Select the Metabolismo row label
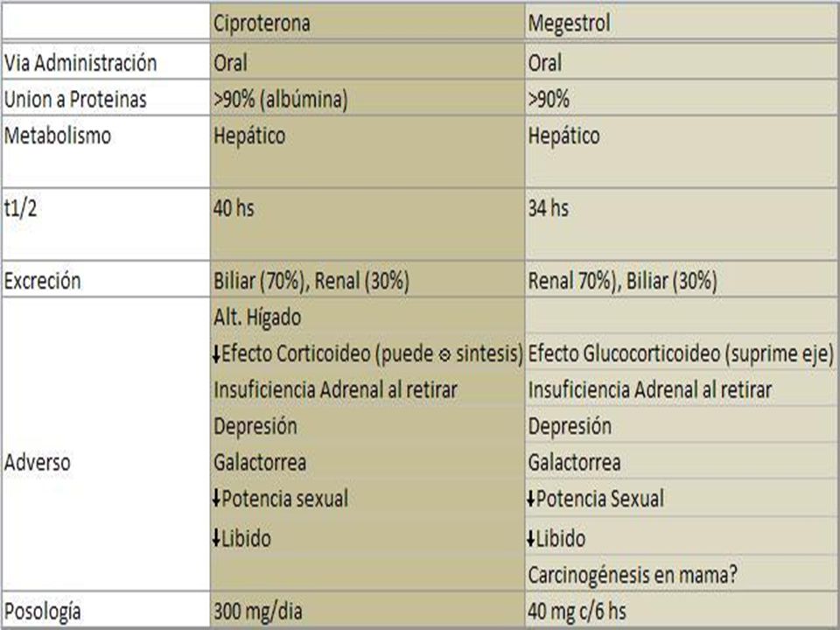Image resolution: width=840 pixels, height=630 pixels. pyautogui.click(x=106, y=151)
